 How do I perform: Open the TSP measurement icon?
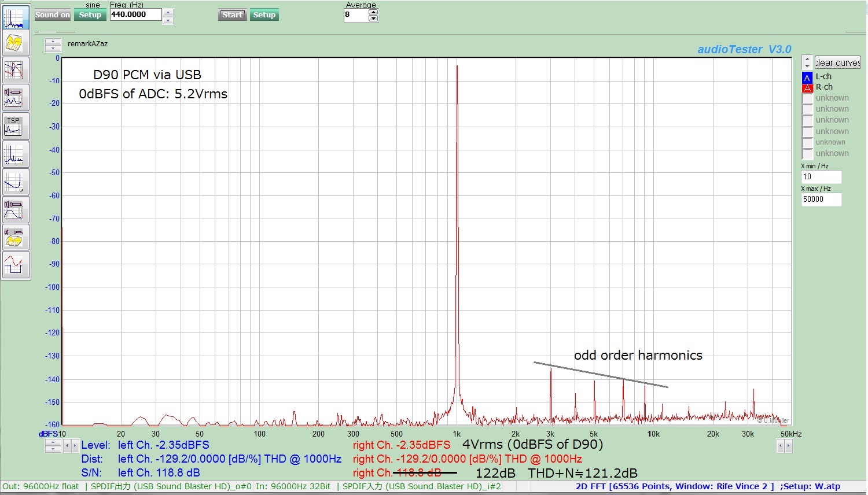(x=14, y=125)
